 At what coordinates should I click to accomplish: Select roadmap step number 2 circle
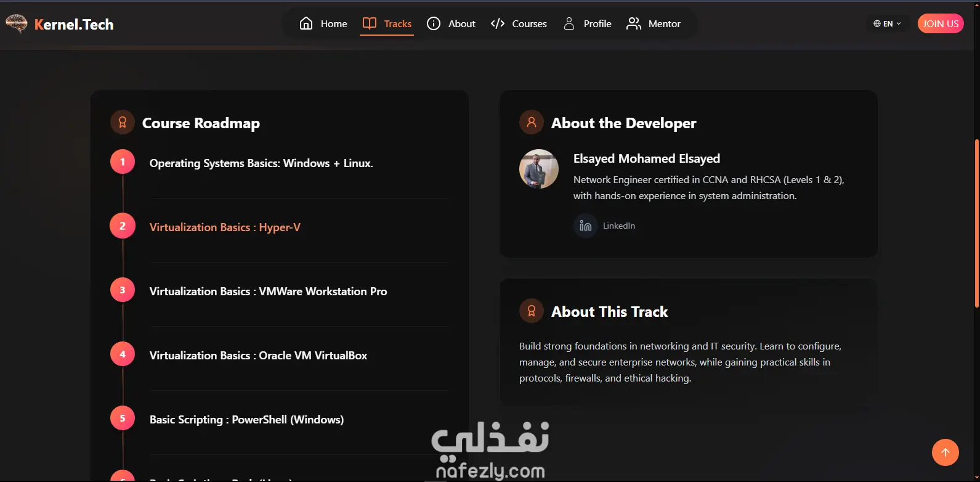pos(123,226)
